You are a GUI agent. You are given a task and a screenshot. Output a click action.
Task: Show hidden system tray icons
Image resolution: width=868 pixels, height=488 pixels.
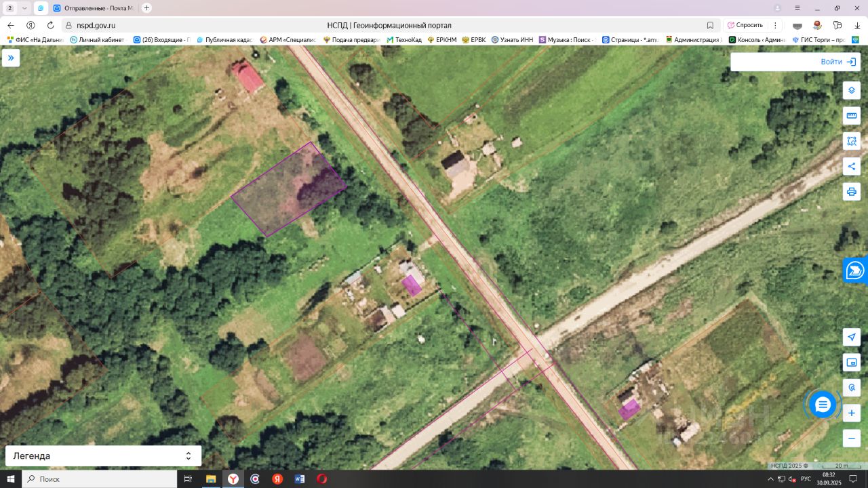click(x=770, y=479)
